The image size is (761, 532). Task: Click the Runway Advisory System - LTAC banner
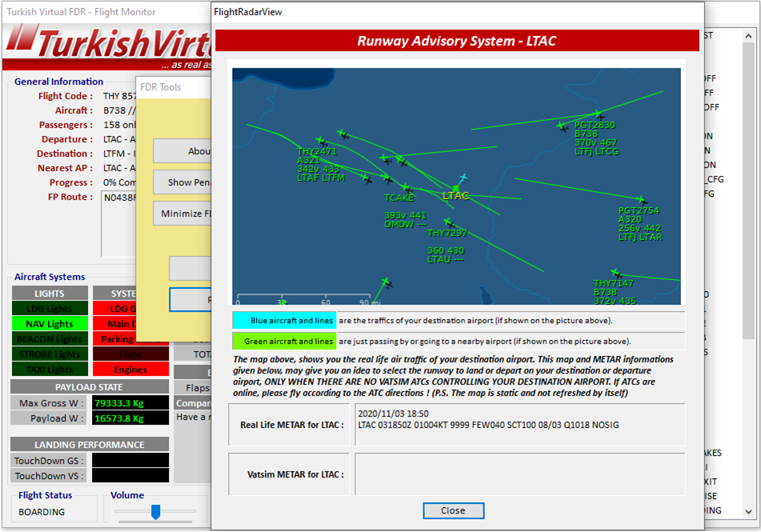(457, 41)
